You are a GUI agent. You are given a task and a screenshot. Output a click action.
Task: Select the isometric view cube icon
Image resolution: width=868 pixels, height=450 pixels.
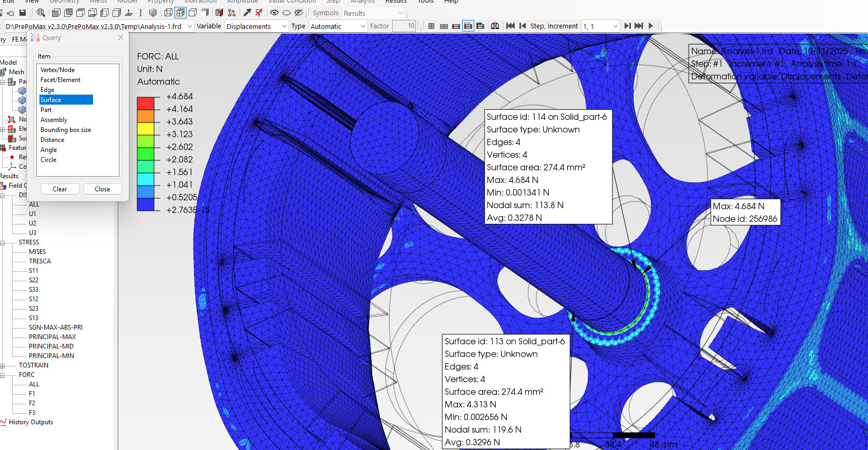coord(153,13)
